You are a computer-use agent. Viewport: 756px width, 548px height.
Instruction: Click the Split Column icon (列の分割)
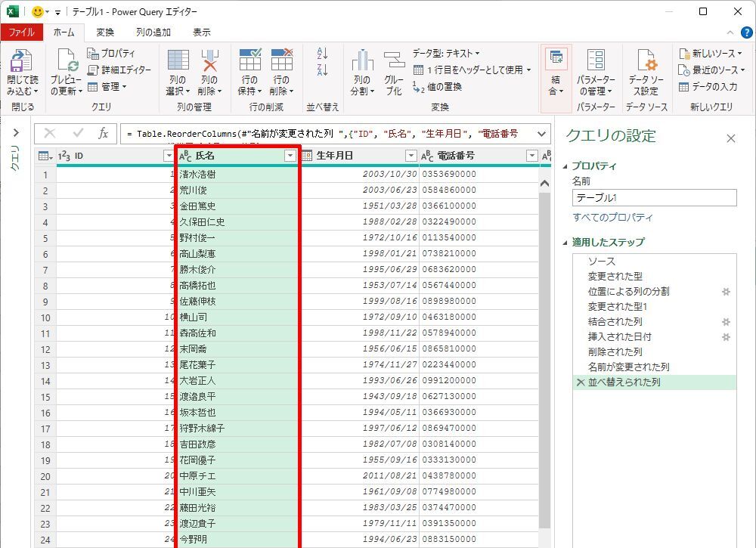point(362,62)
